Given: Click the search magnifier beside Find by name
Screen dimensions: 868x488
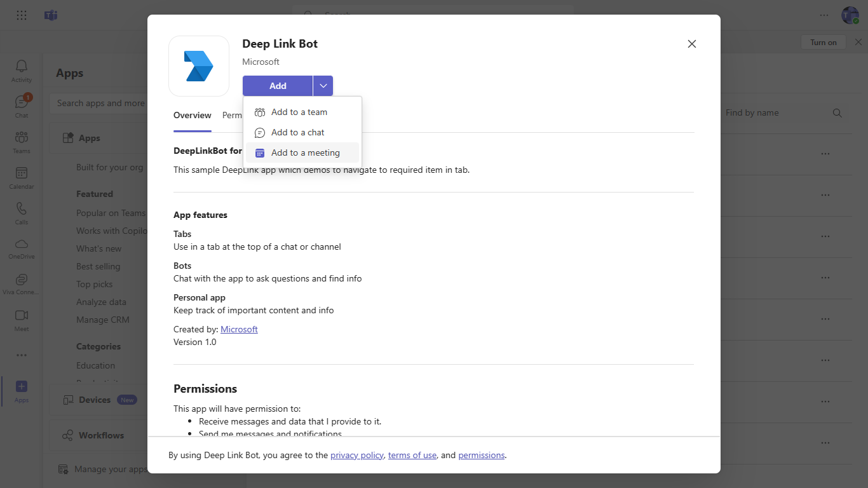Looking at the screenshot, I should (x=837, y=113).
